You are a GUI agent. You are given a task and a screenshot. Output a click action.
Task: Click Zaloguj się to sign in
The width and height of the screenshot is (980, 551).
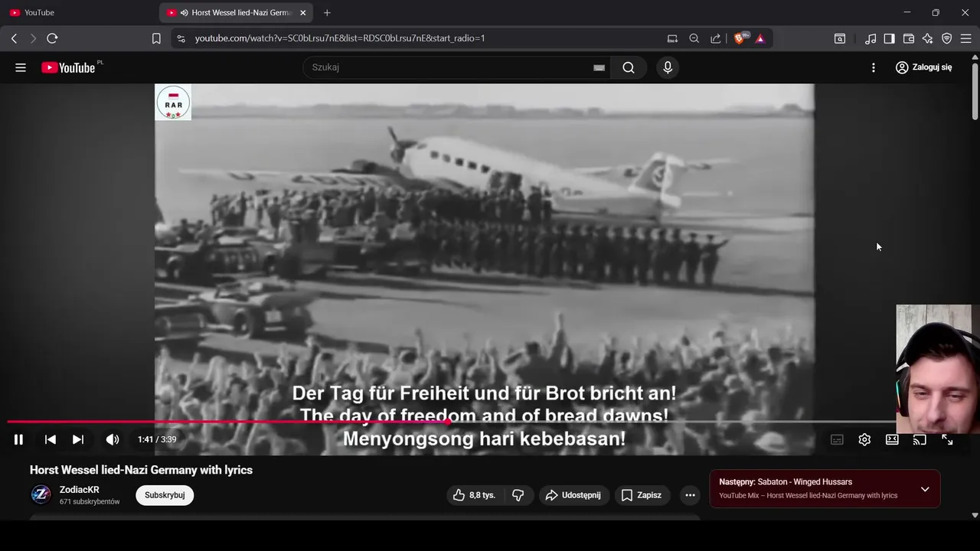pos(923,67)
